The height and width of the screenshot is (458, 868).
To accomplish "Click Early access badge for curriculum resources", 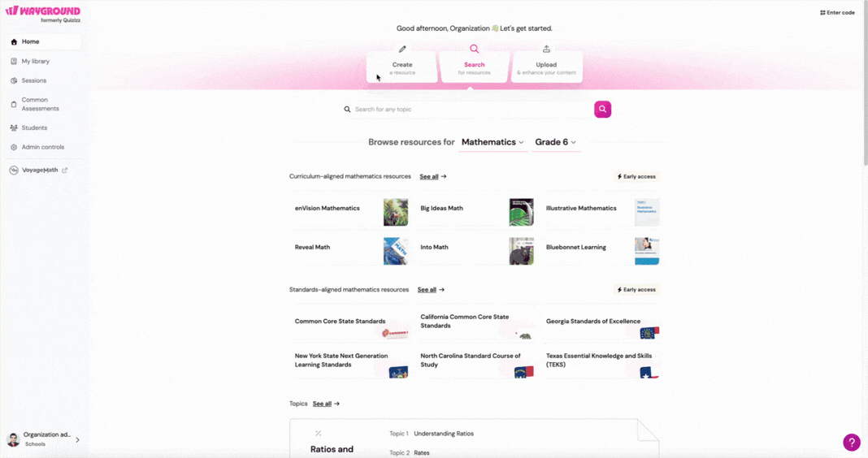I will tap(636, 176).
